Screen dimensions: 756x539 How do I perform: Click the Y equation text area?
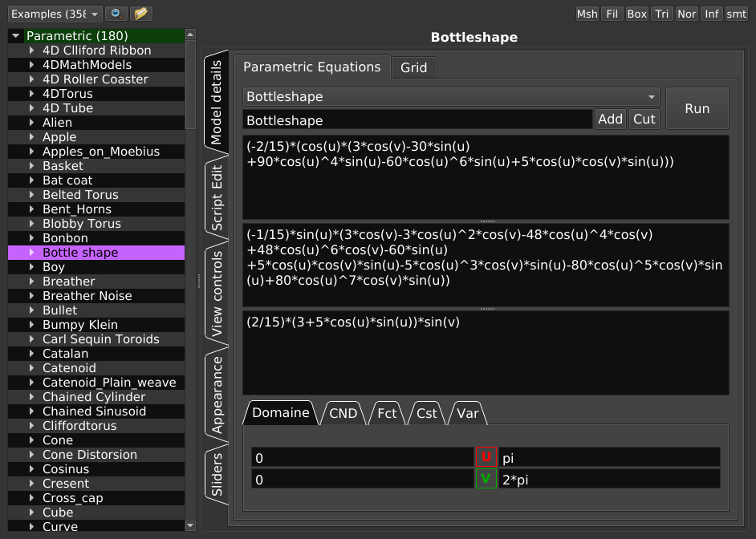tap(486, 265)
